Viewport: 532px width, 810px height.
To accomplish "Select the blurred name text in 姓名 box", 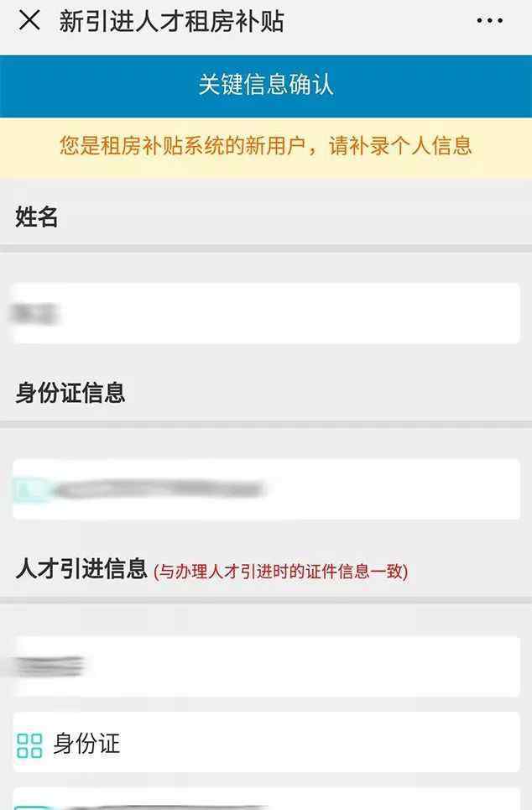I will (34, 314).
